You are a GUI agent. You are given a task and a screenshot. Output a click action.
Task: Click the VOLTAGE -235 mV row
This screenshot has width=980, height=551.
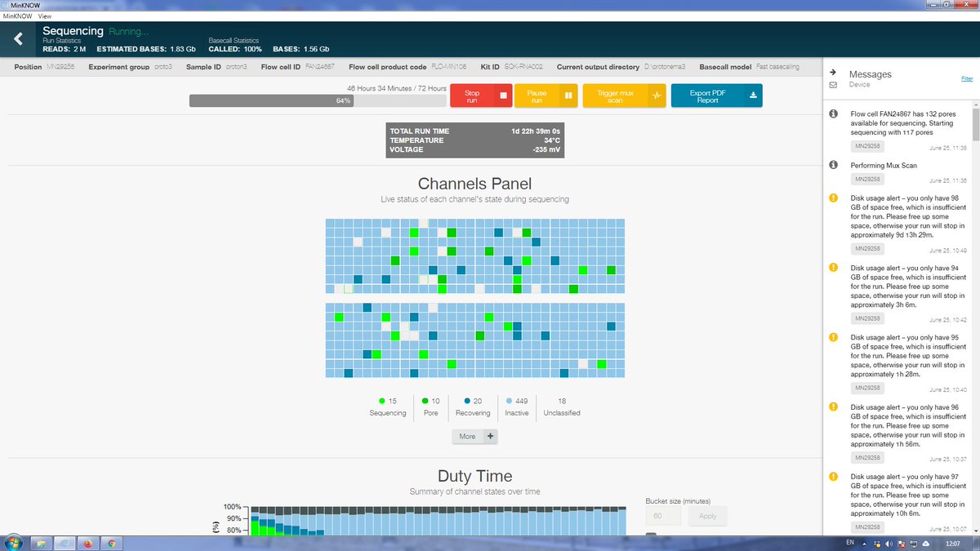tap(474, 150)
